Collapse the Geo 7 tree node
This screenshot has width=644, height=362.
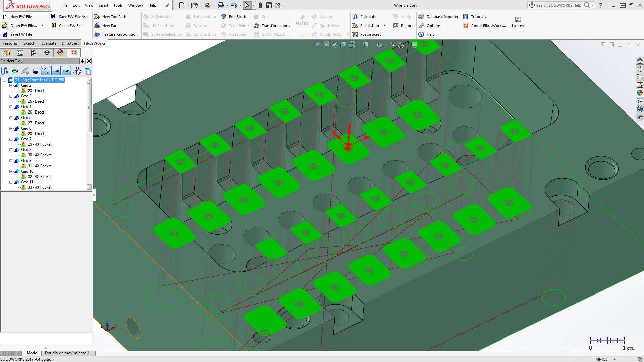[x=11, y=139]
